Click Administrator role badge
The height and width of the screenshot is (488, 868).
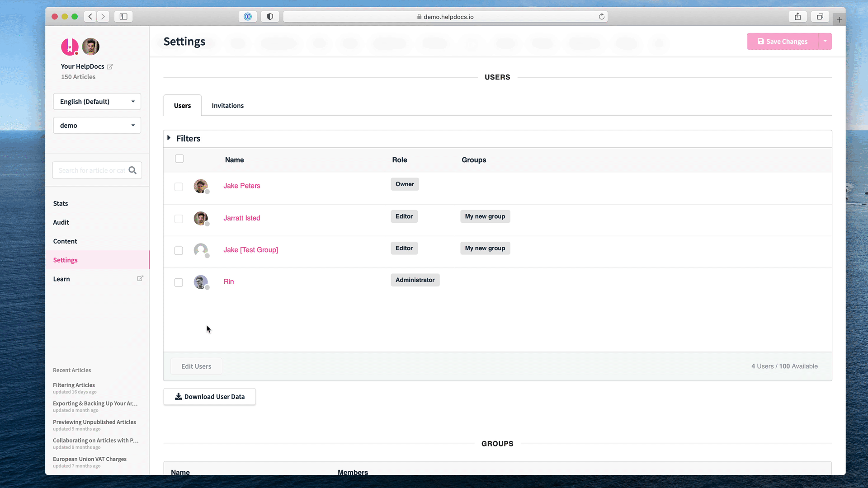pyautogui.click(x=415, y=280)
